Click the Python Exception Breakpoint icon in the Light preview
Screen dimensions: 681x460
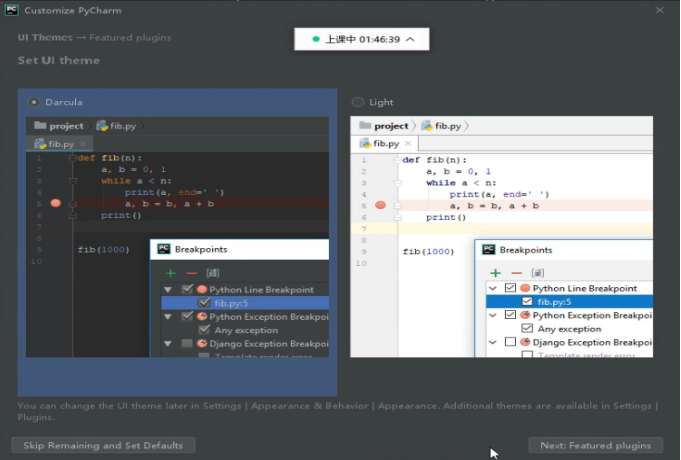525,314
